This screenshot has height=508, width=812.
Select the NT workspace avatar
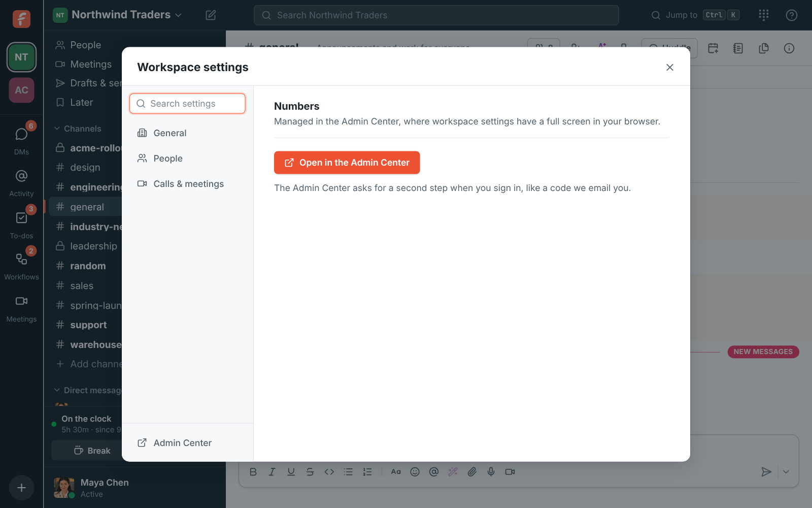(x=21, y=57)
